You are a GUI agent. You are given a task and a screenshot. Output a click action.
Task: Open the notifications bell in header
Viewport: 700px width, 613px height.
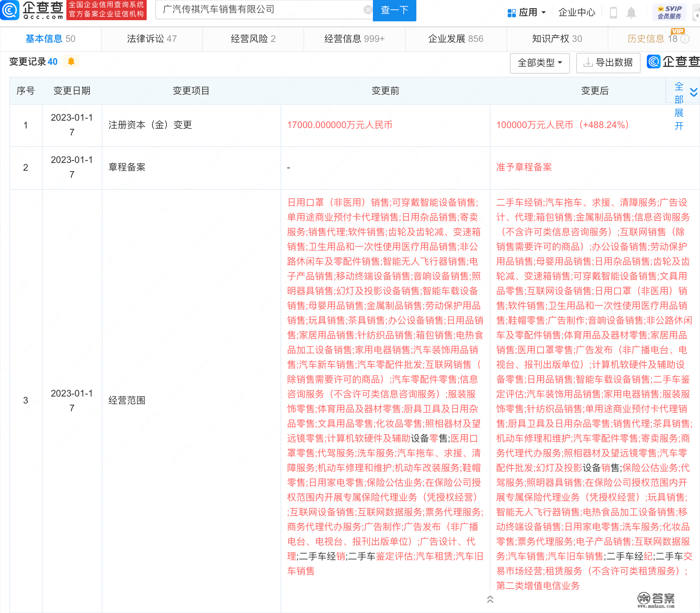click(631, 12)
